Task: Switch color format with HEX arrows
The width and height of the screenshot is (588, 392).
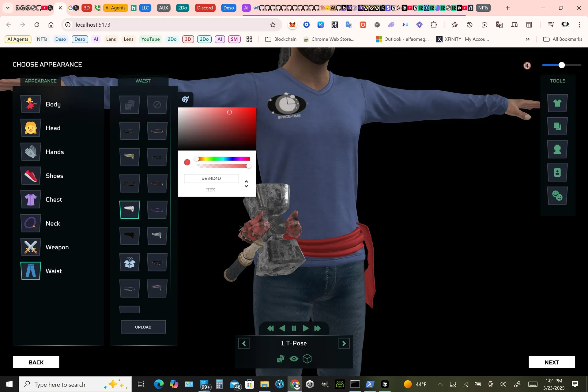Action: coord(246,184)
